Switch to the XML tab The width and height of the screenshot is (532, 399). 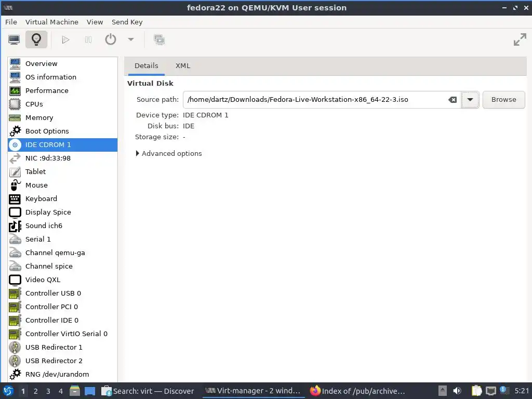click(x=182, y=66)
